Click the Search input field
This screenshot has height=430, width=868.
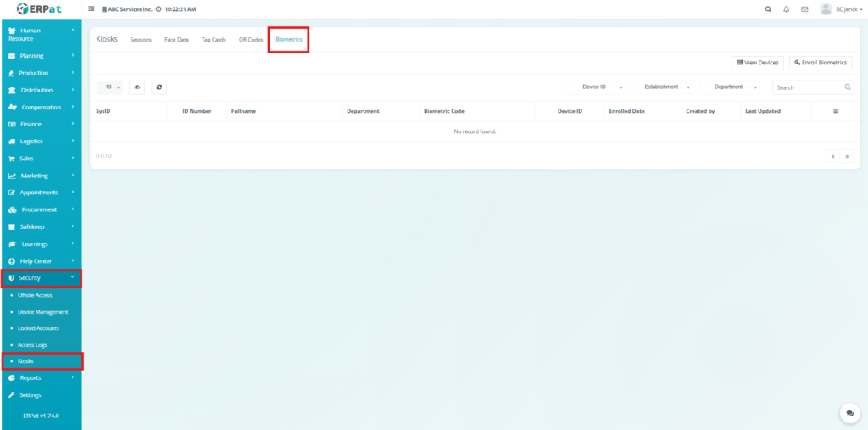[808, 87]
